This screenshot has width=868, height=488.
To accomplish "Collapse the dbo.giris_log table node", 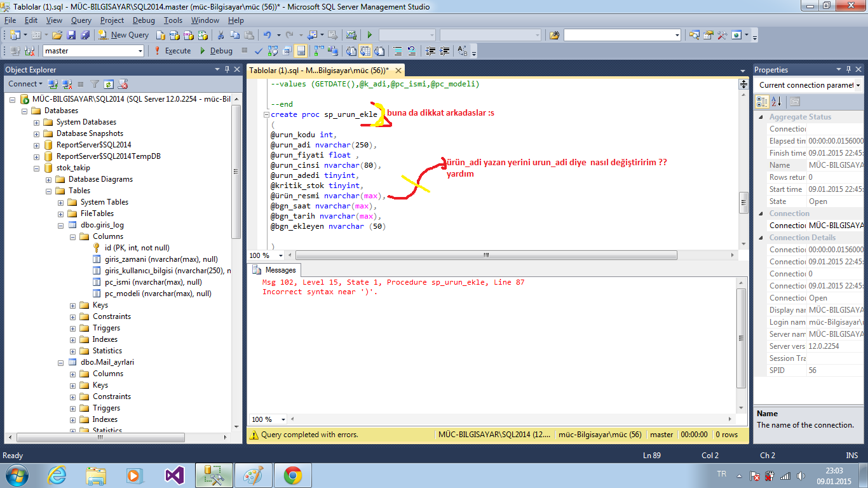I will 61,225.
